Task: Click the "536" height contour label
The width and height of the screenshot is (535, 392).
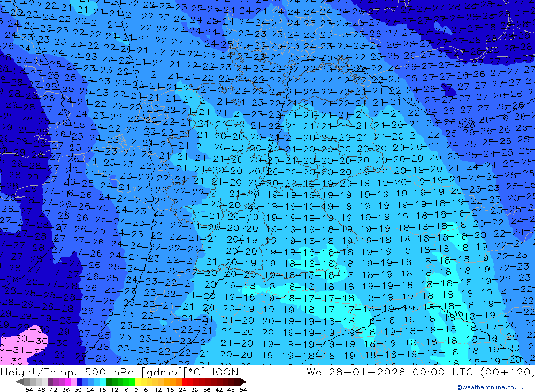Action: (x=455, y=313)
